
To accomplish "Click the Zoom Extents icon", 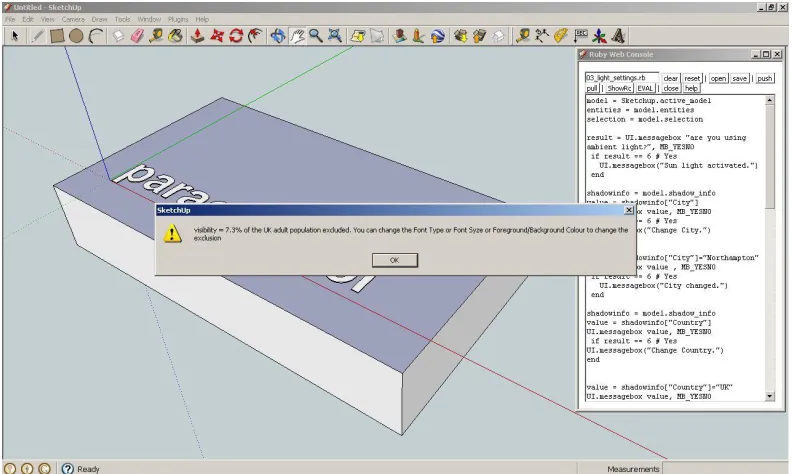I will 335,36.
